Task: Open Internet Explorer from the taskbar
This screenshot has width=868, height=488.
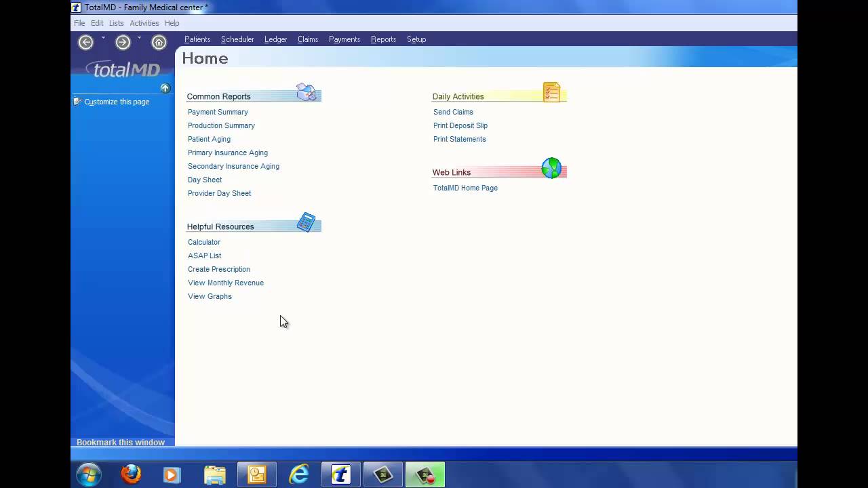Action: [299, 474]
